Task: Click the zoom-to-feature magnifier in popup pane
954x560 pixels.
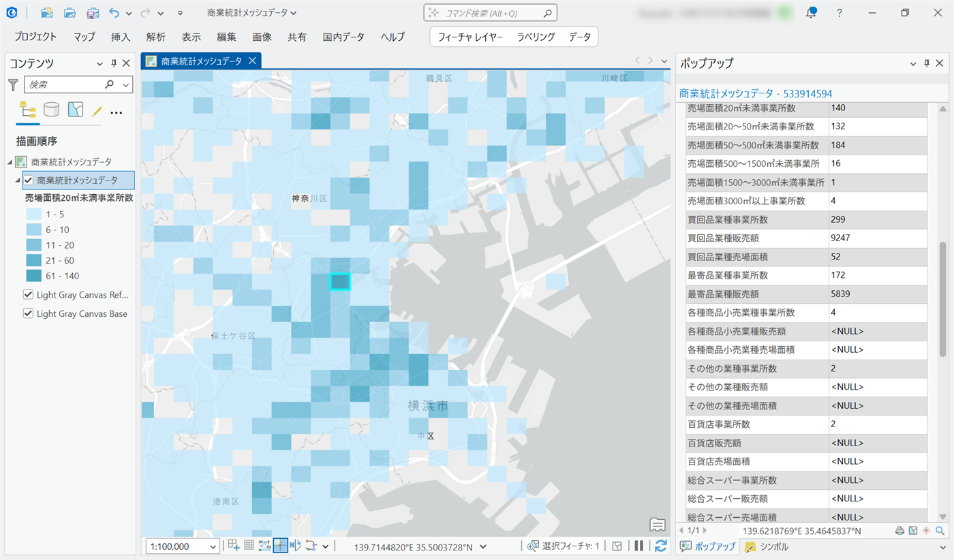Action: (x=940, y=530)
